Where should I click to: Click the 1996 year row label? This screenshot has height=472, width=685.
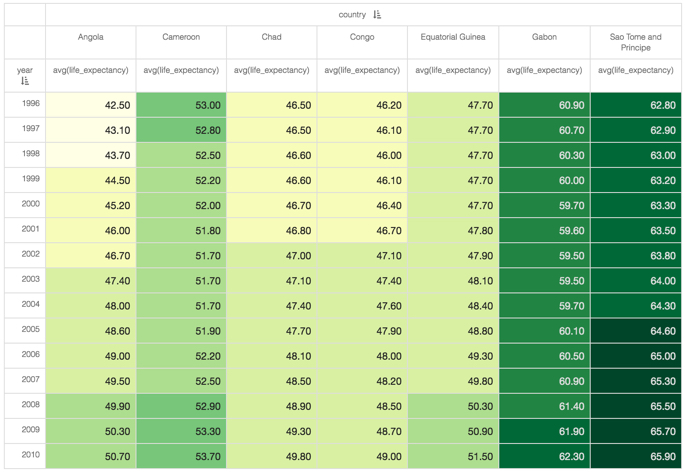pos(30,104)
